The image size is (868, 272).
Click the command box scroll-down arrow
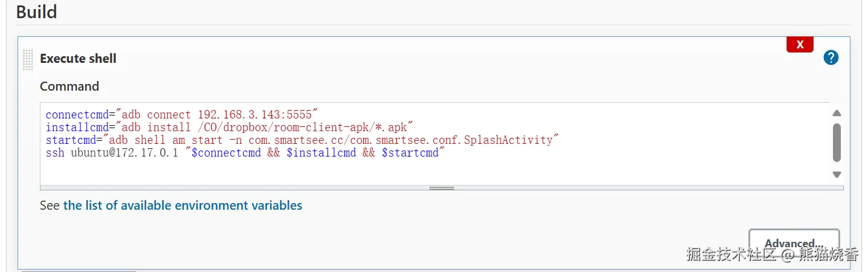pos(837,174)
